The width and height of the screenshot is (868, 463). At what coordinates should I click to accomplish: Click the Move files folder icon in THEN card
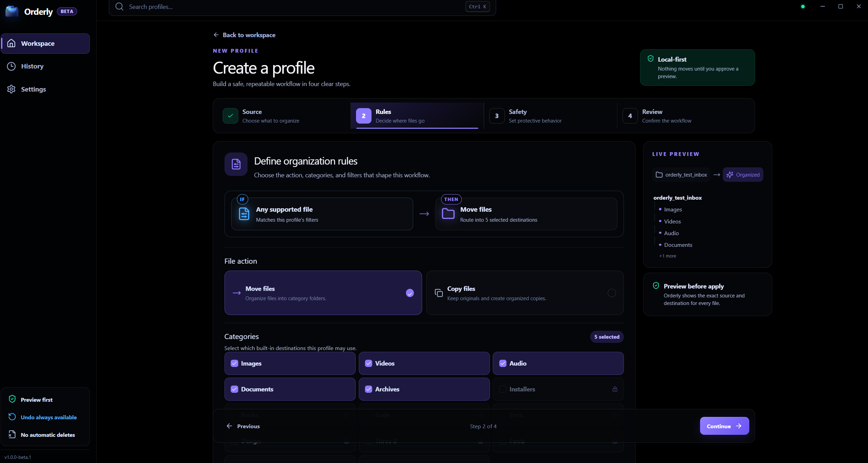click(x=448, y=214)
